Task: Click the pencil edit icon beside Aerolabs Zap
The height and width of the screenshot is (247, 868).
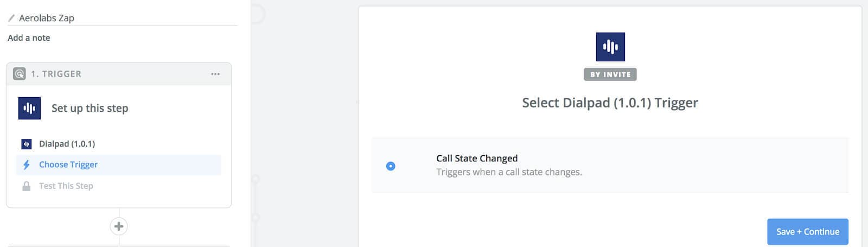Action: tap(11, 18)
